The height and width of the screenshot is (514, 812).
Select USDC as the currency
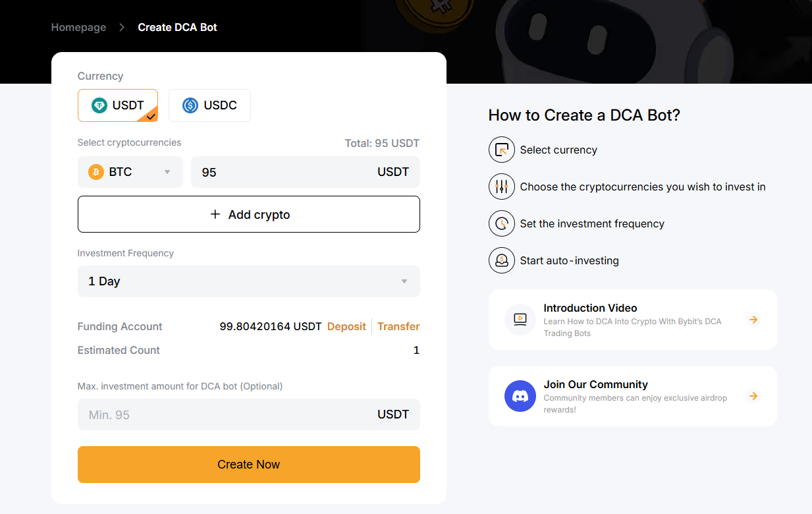(x=209, y=105)
